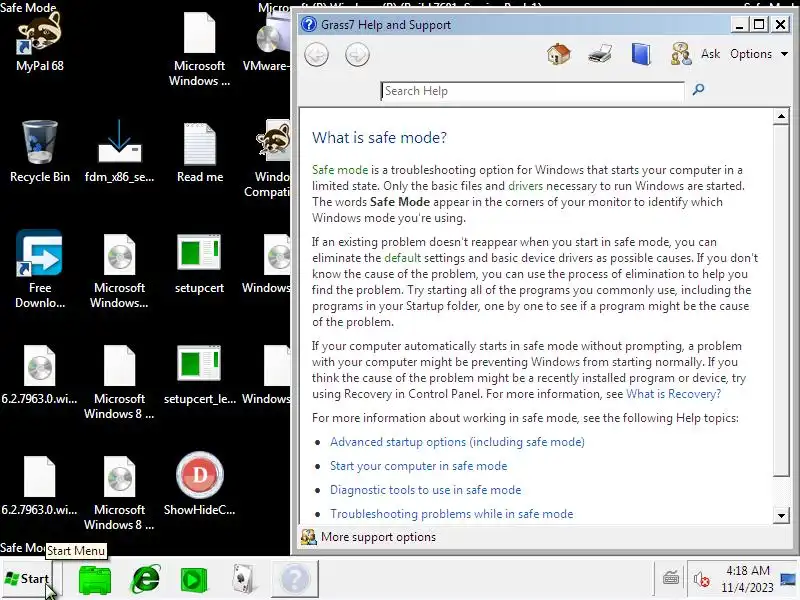
Task: Select the Read me text file icon
Action: pyautogui.click(x=199, y=151)
